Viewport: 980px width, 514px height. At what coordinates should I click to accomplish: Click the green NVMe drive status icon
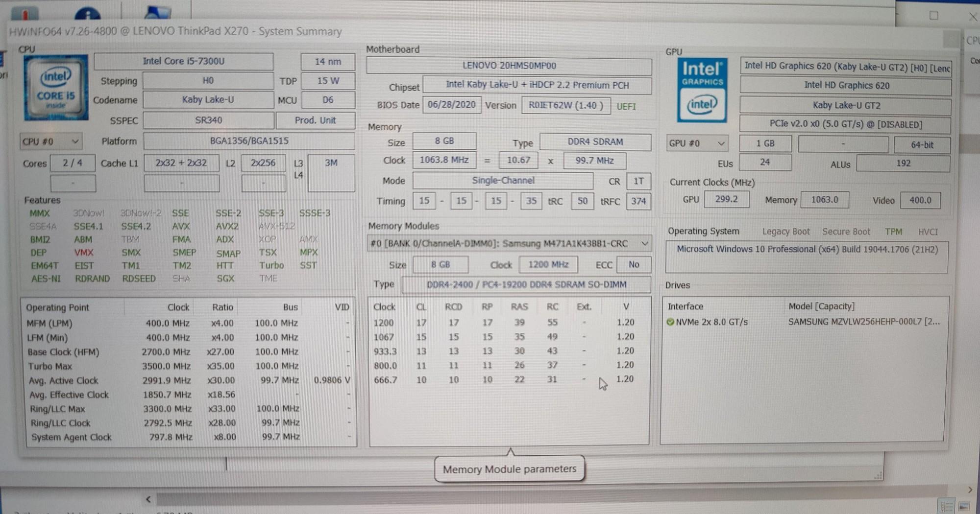coord(670,322)
